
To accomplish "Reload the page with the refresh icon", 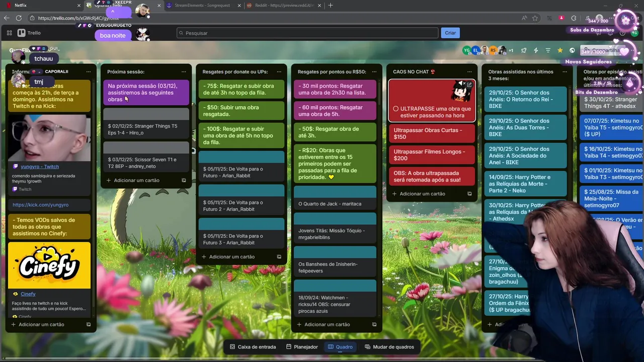I will [19, 18].
